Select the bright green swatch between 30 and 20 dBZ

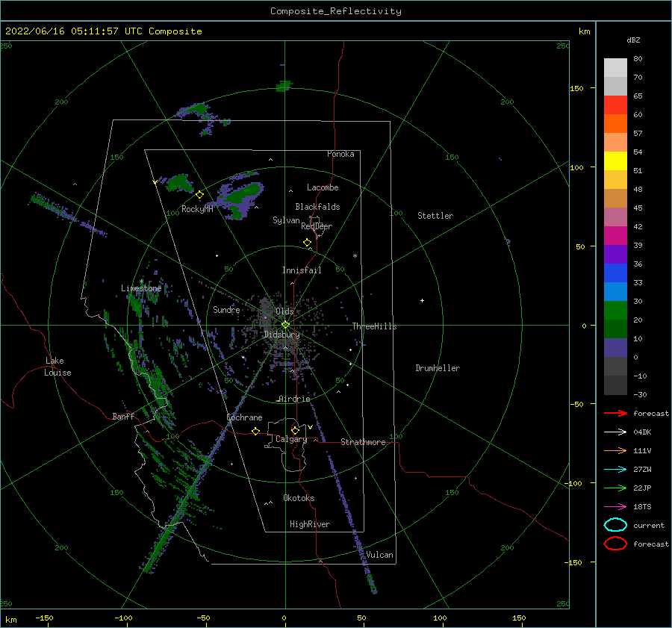pyautogui.click(x=615, y=311)
